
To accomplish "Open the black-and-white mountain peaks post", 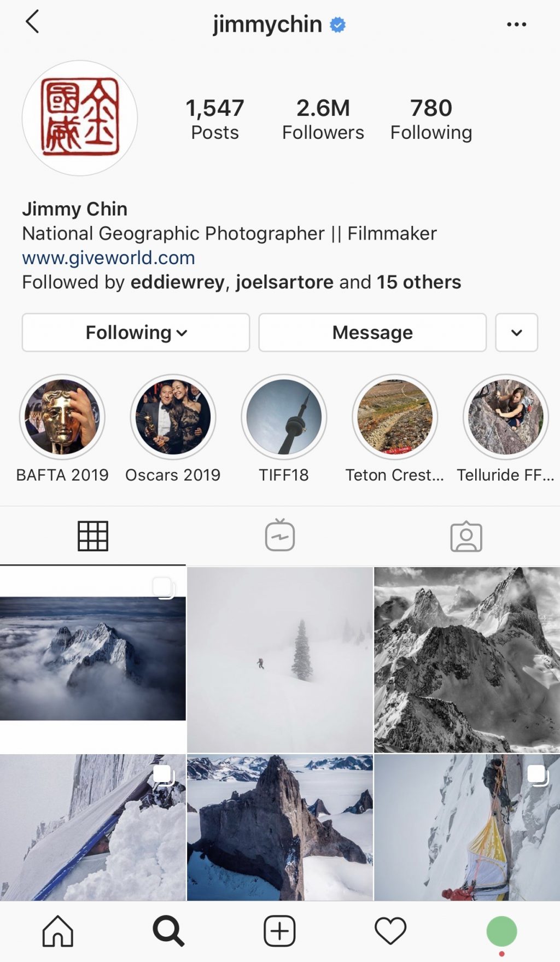I will pos(467,660).
